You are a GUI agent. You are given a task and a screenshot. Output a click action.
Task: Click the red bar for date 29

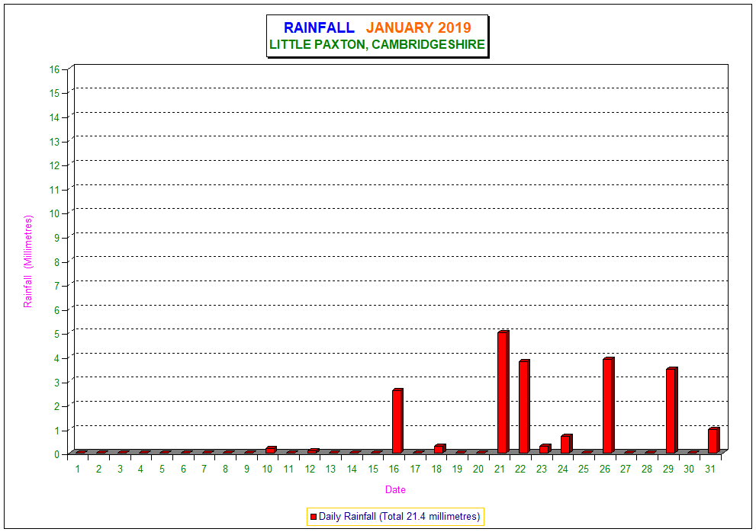[x=671, y=410]
